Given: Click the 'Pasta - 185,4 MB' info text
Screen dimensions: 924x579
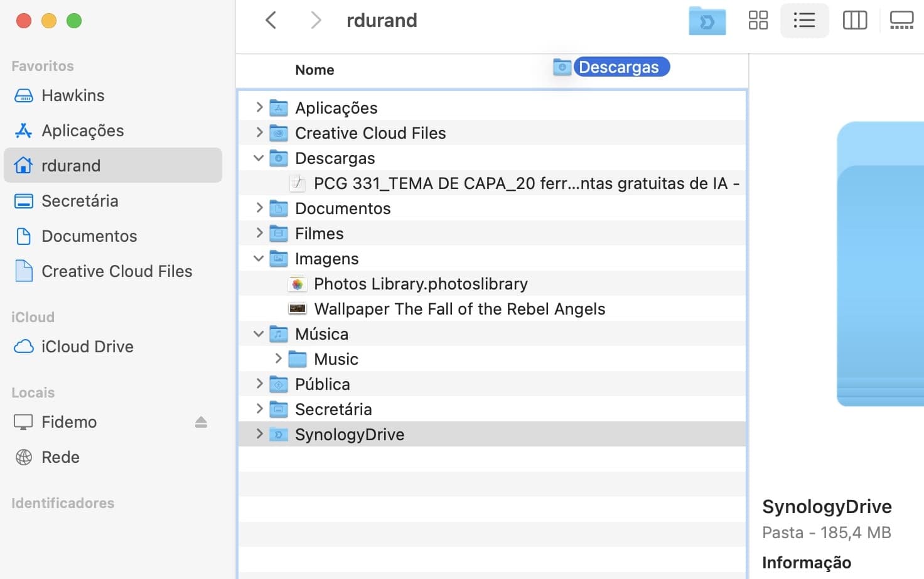Looking at the screenshot, I should pyautogui.click(x=827, y=533).
